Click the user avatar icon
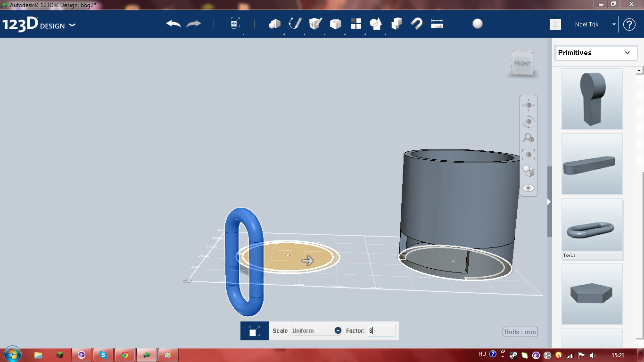The image size is (644, 362). (555, 24)
